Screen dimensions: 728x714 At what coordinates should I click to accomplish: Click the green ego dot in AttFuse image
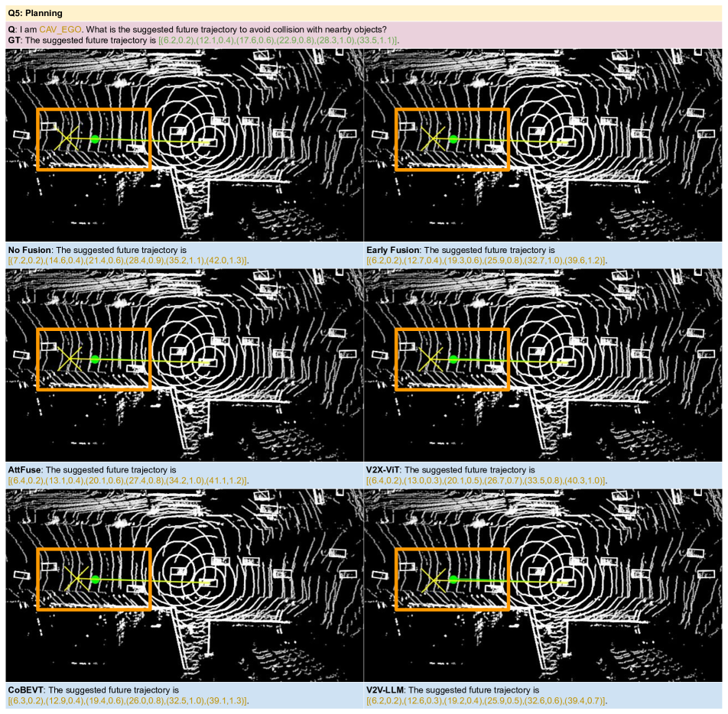click(x=95, y=359)
